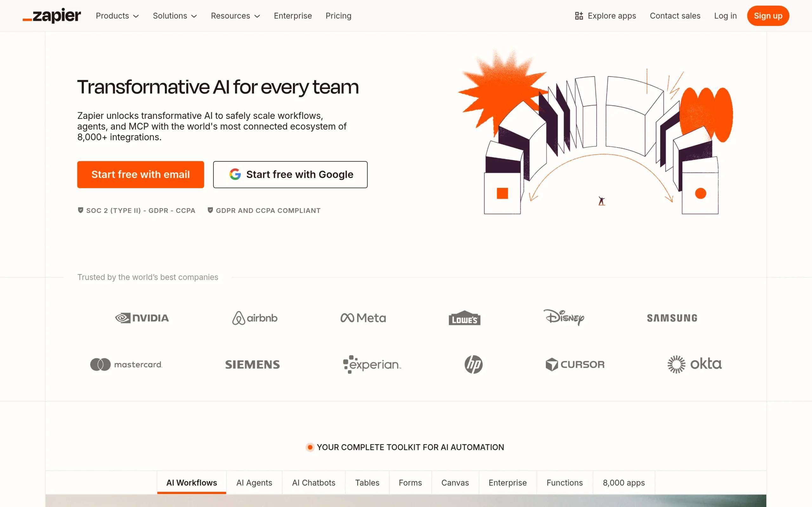Select Start free with email
The width and height of the screenshot is (812, 507).
pos(141,174)
